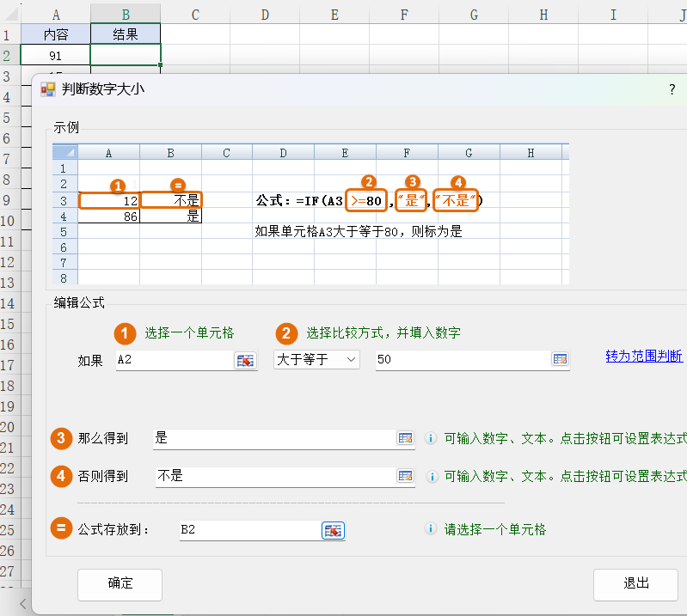The height and width of the screenshot is (616, 687).
Task: Click cell picker icon beside A2 field
Action: coord(246,361)
